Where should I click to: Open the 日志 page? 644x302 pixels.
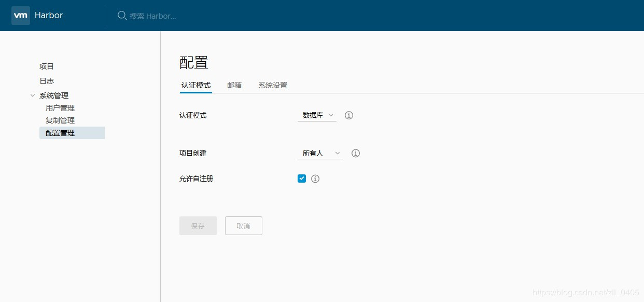coord(46,80)
